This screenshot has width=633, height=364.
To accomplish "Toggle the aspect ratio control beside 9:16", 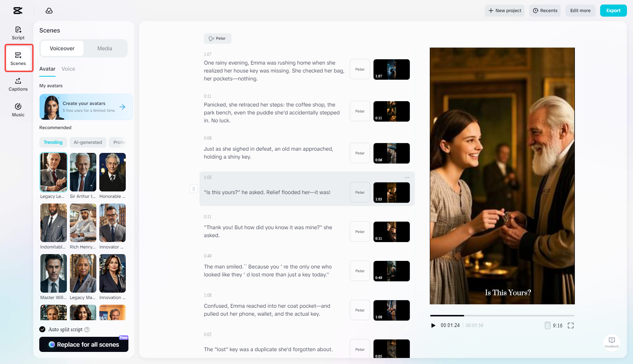I will (547, 325).
